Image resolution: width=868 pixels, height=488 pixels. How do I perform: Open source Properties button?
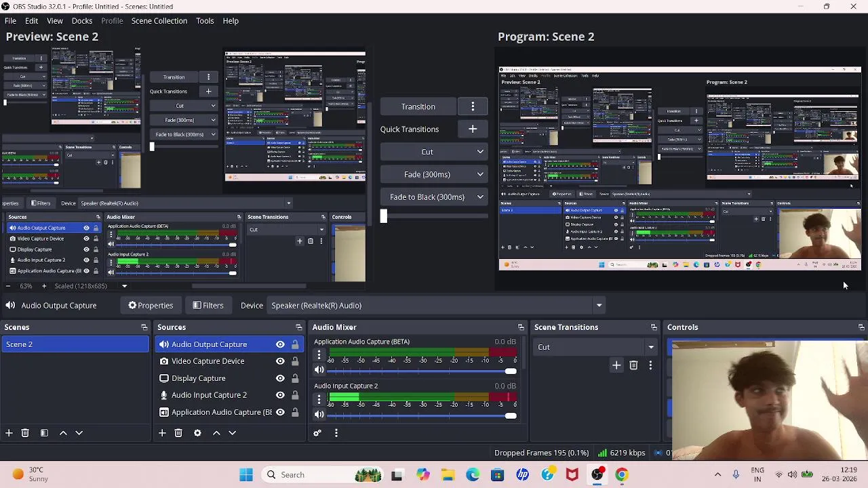[x=151, y=306]
